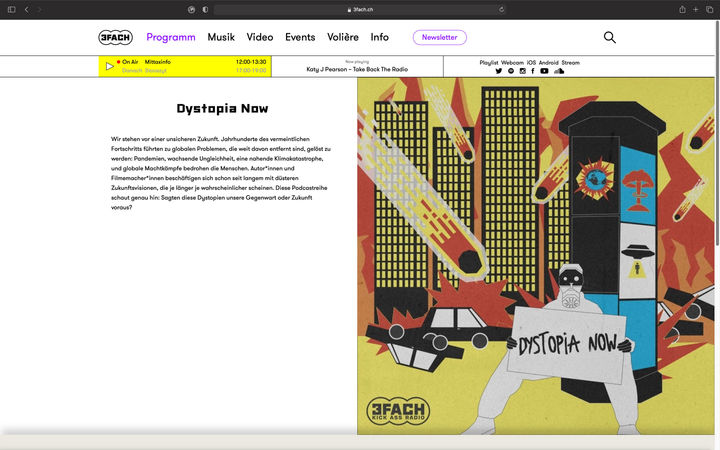720x450 pixels.
Task: Click the page vertical scrollbar
Action: click(x=717, y=133)
